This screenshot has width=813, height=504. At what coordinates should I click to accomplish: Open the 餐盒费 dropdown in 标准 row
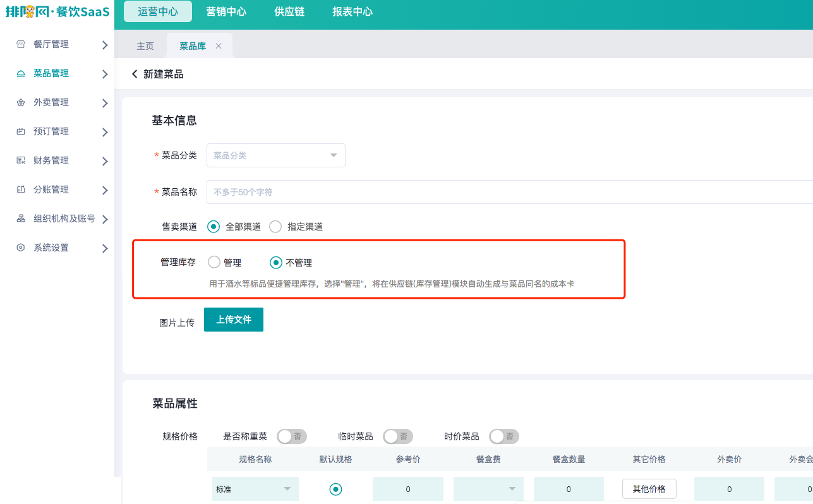(x=488, y=489)
